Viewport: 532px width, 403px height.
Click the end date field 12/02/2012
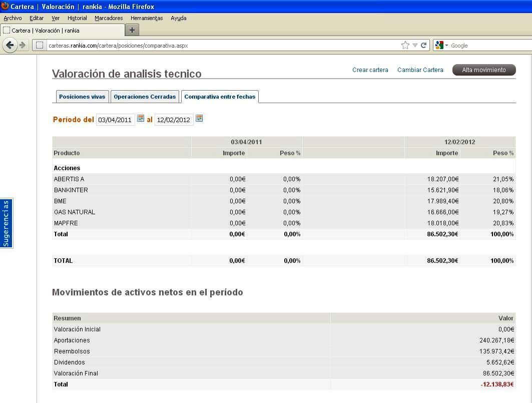[174, 120]
